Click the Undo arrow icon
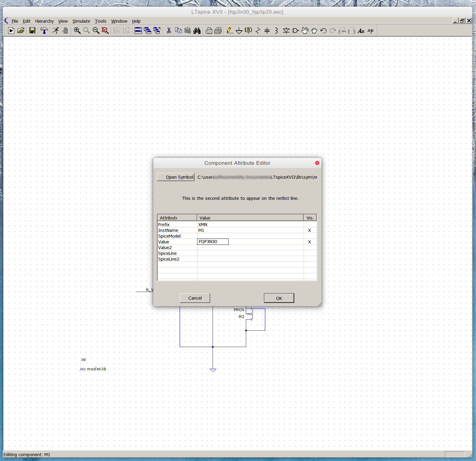Viewport: 476px width, 461px height. pyautogui.click(x=324, y=31)
